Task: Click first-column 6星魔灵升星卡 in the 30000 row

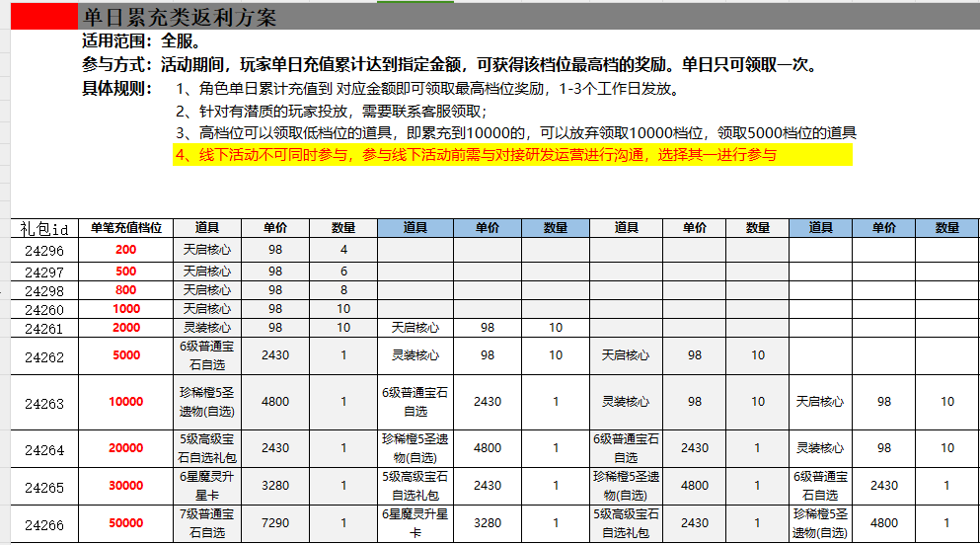Action: [207, 486]
